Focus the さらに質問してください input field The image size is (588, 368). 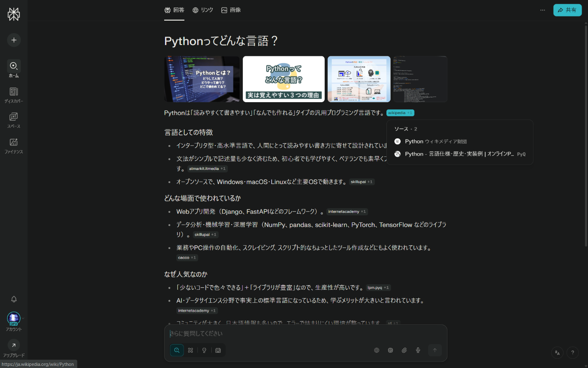[x=306, y=334]
